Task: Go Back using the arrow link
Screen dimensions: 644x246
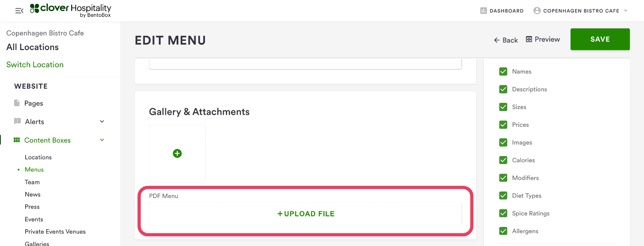Action: [506, 40]
